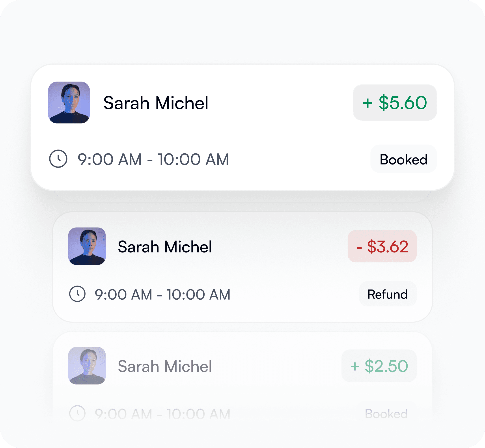Click the red - $3.62 amount badge
485x448 pixels.
382,246
